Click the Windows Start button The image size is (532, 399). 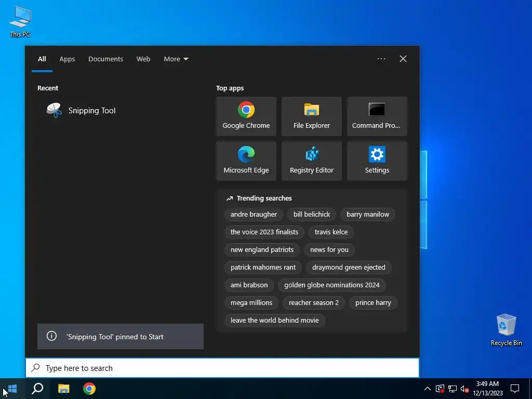pyautogui.click(x=12, y=389)
